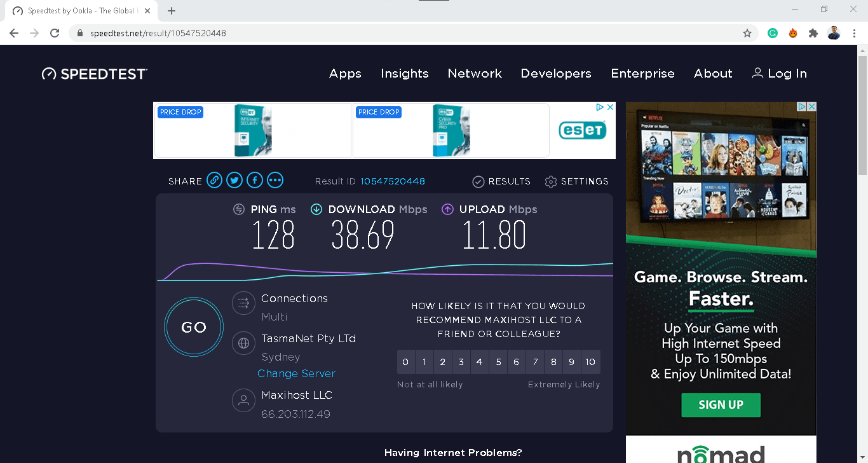Open the Chrome three-dot menu
868x463 pixels.
pyautogui.click(x=855, y=32)
